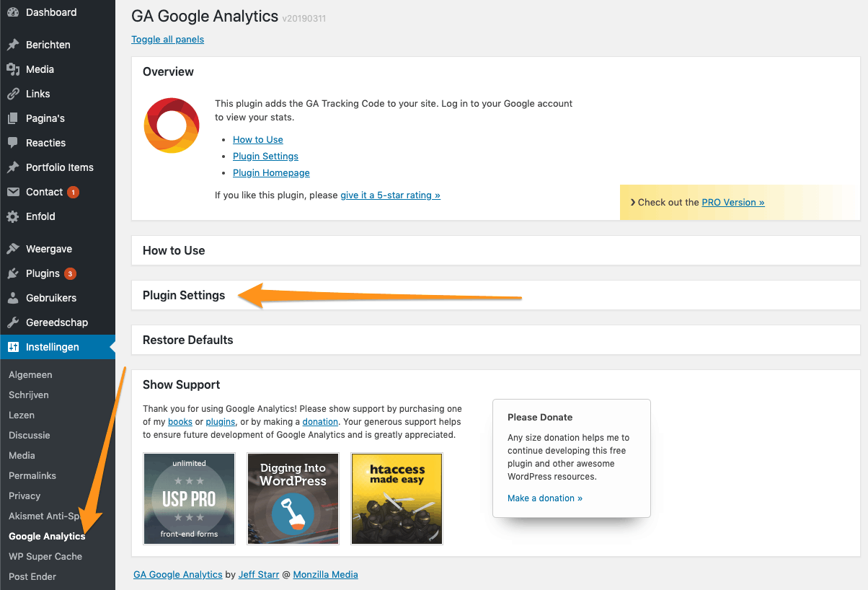Image resolution: width=868 pixels, height=590 pixels.
Task: Click the Gebruikers users icon
Action: 16,298
